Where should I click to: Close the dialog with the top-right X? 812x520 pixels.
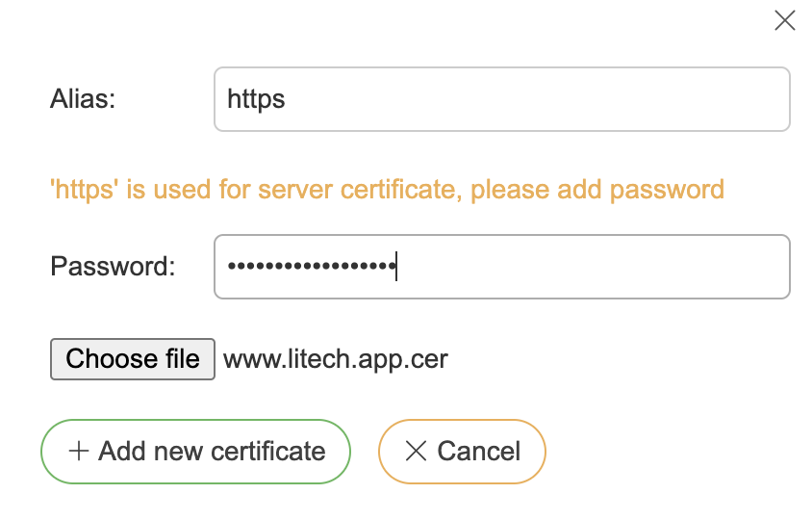pos(785,20)
